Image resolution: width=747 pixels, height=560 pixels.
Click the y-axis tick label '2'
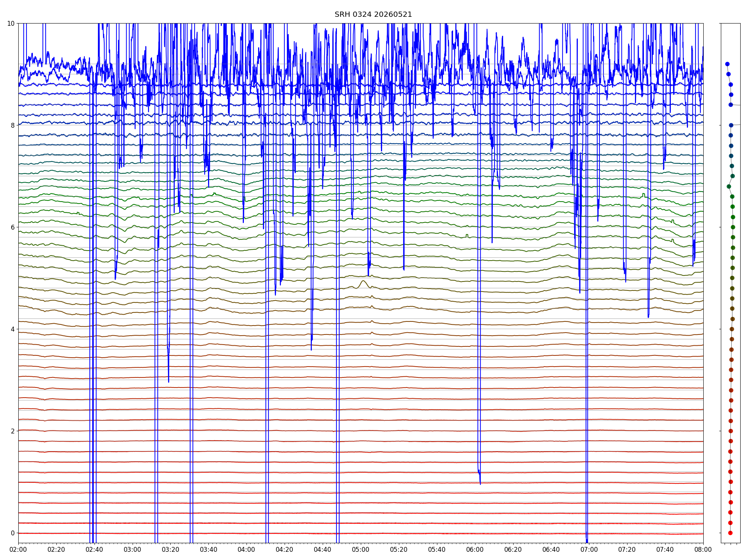pyautogui.click(x=13, y=431)
